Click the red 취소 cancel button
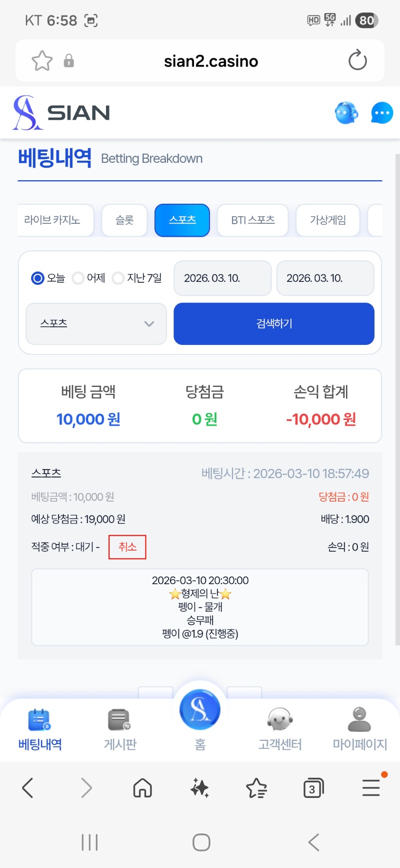Viewport: 400px width, 868px height. click(127, 547)
